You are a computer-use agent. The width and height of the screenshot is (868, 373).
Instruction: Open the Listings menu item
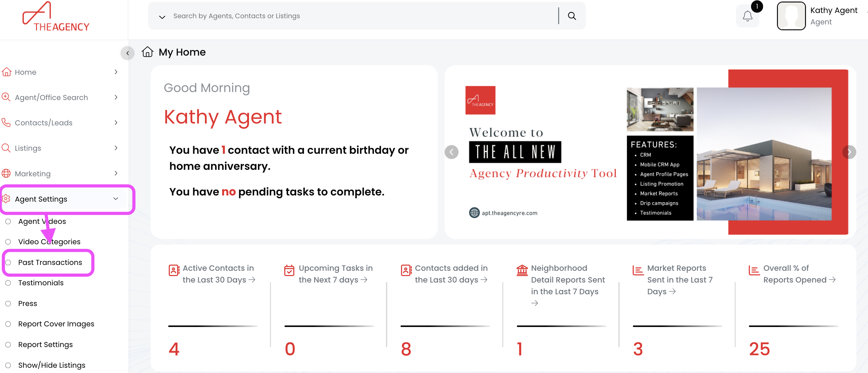pos(28,148)
